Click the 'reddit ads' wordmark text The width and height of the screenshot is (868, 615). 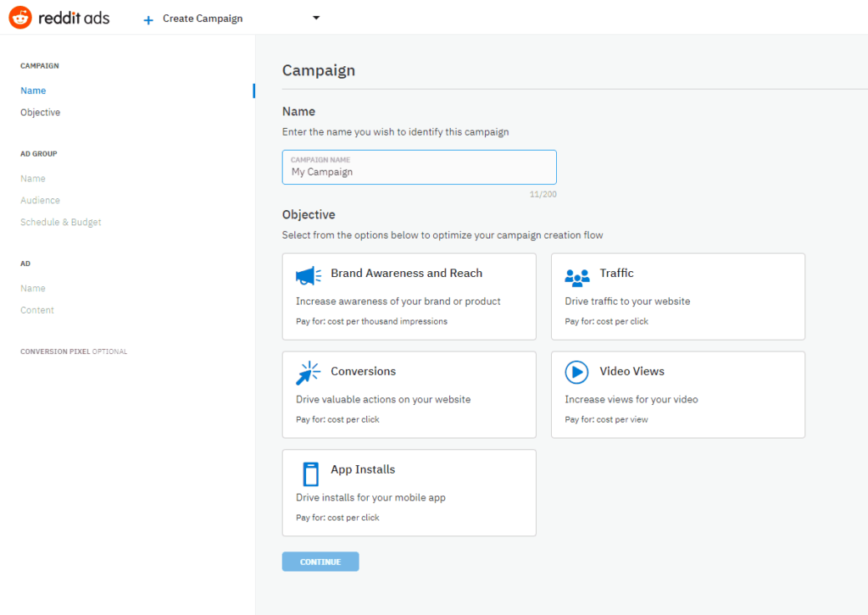74,19
